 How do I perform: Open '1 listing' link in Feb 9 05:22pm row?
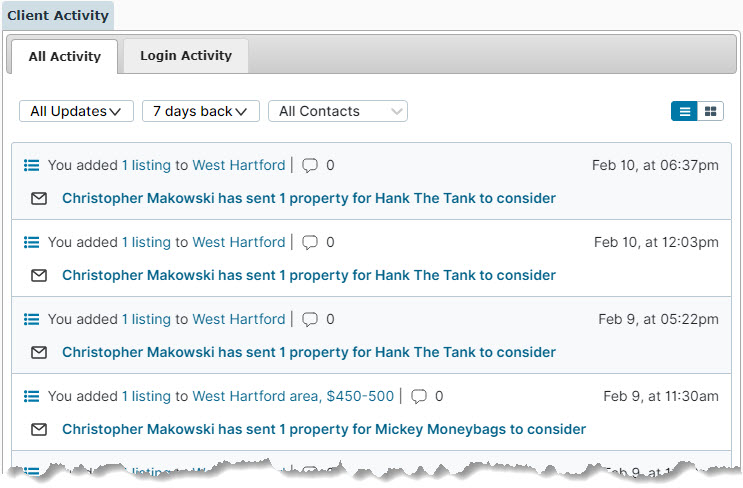146,319
